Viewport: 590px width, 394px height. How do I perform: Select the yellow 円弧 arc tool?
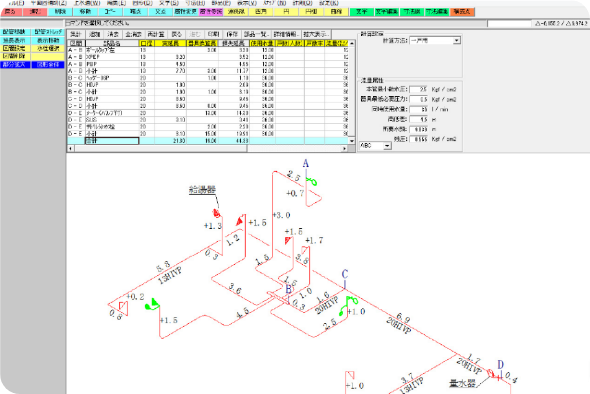click(311, 12)
